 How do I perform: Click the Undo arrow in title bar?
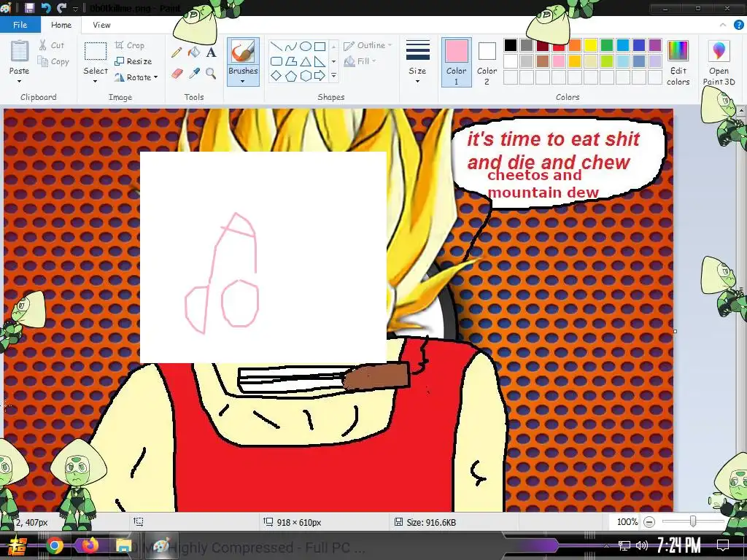point(46,8)
